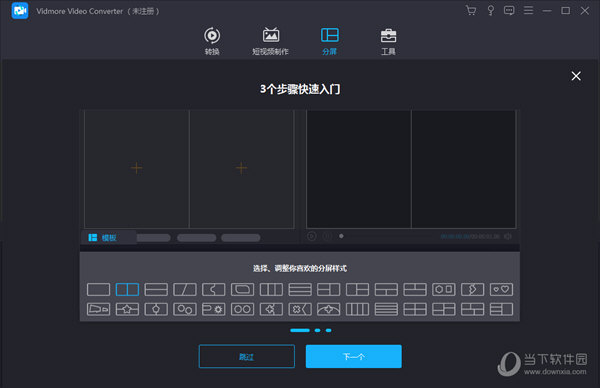Screen dimensions: 600x388
Task: Choose the star with horizontal line template
Action: click(x=127, y=309)
